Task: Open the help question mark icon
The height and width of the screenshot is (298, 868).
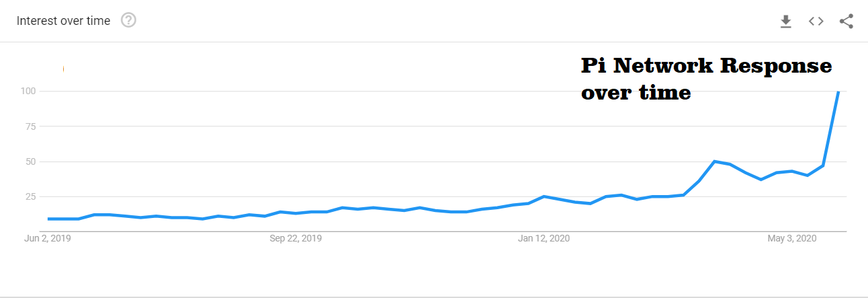Action: [x=128, y=20]
